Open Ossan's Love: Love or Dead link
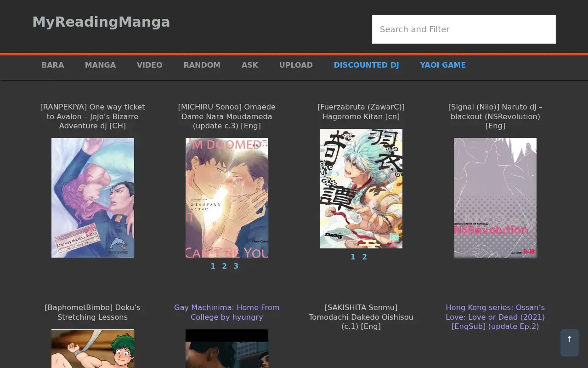Viewport: 588px width, 368px height. coord(495,317)
